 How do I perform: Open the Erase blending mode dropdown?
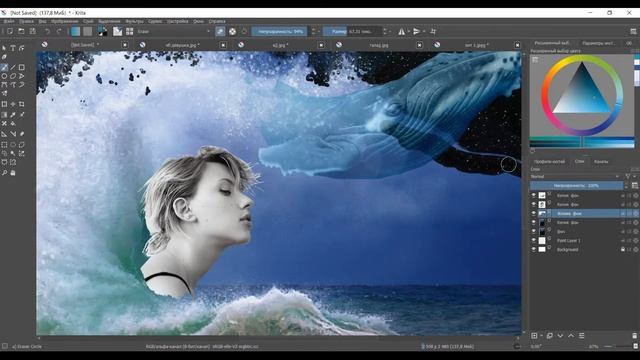(173, 31)
